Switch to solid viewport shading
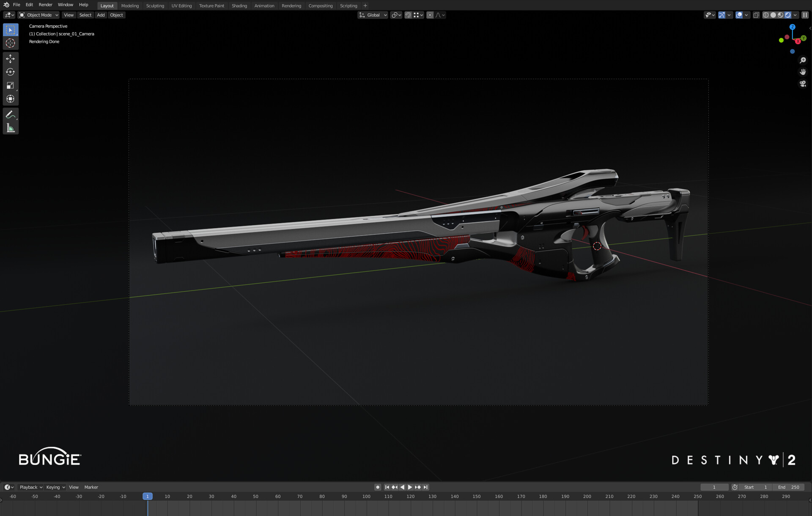Viewport: 812px width, 516px height. [x=773, y=15]
